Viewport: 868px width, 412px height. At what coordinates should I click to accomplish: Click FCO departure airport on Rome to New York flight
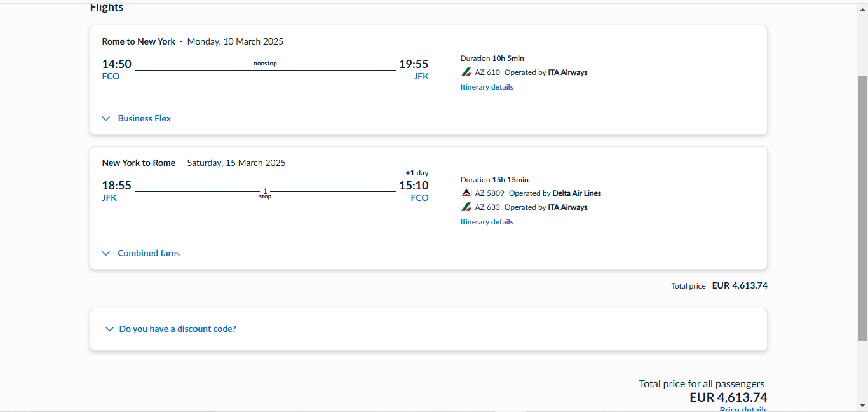click(111, 77)
